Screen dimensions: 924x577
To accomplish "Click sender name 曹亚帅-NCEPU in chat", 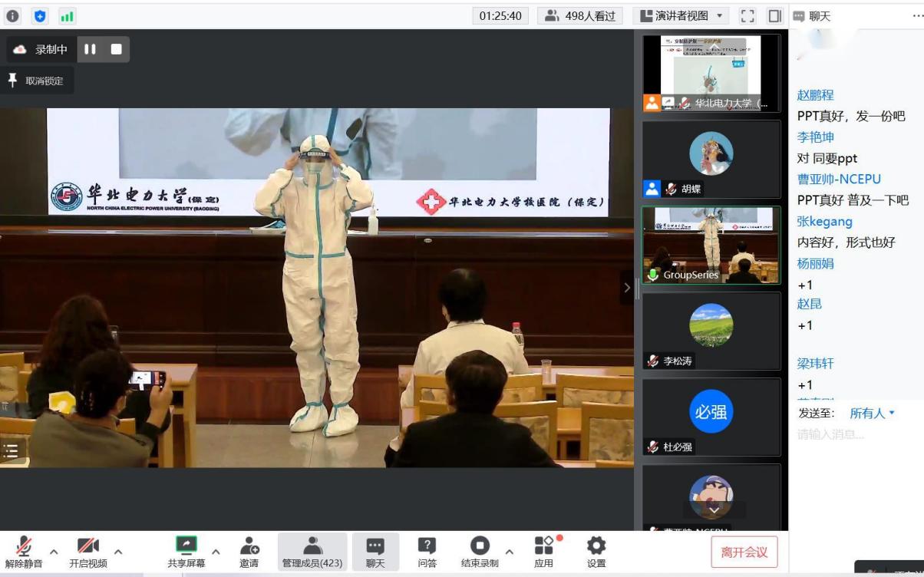I will [840, 180].
